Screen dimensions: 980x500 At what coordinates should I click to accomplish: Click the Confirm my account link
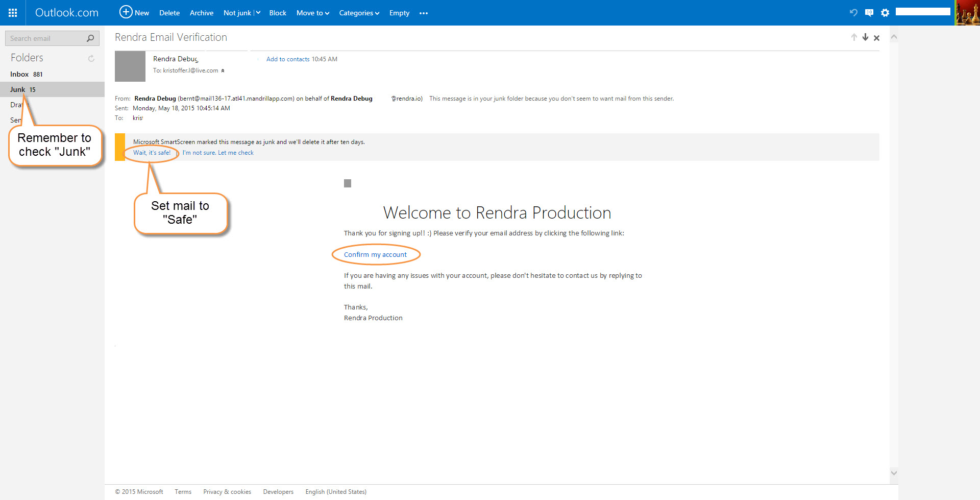pos(375,254)
